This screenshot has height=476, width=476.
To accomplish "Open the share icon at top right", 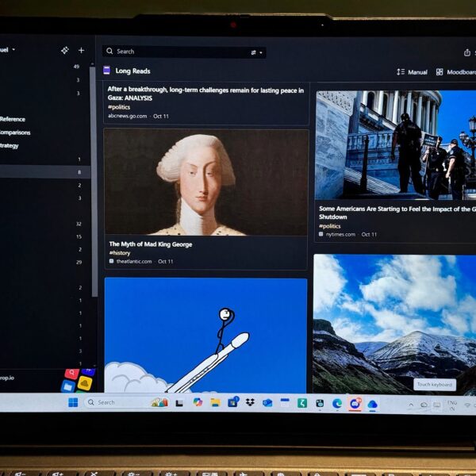I will click(466, 52).
